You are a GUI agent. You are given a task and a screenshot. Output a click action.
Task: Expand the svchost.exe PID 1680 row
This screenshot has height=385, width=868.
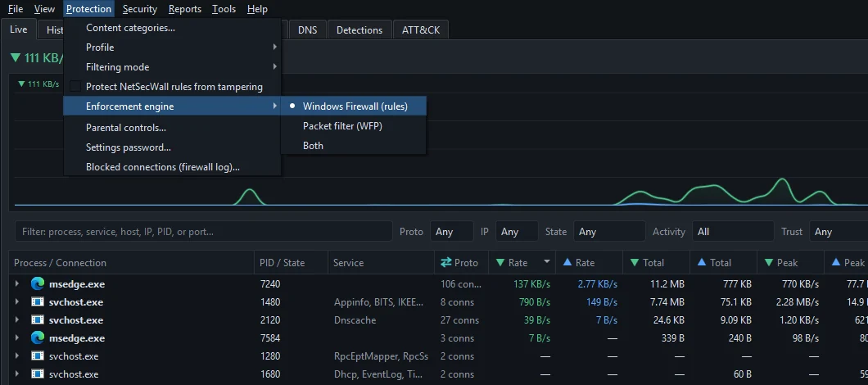pos(17,374)
